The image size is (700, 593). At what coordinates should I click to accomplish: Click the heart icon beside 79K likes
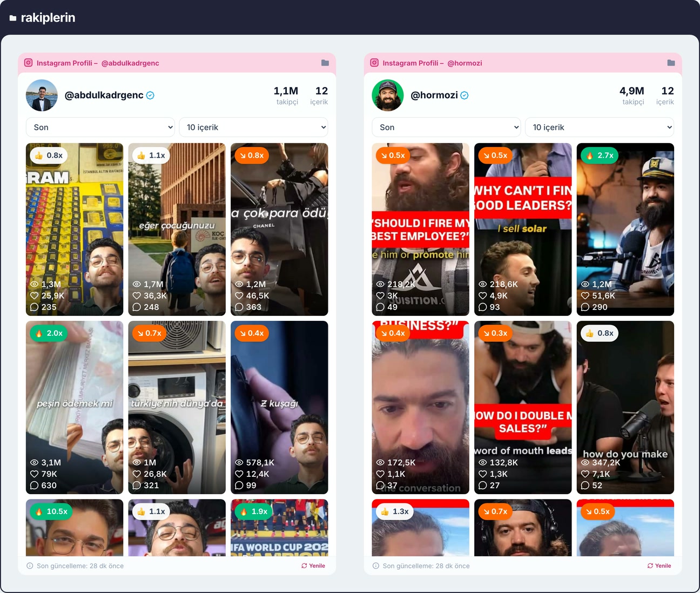point(35,474)
